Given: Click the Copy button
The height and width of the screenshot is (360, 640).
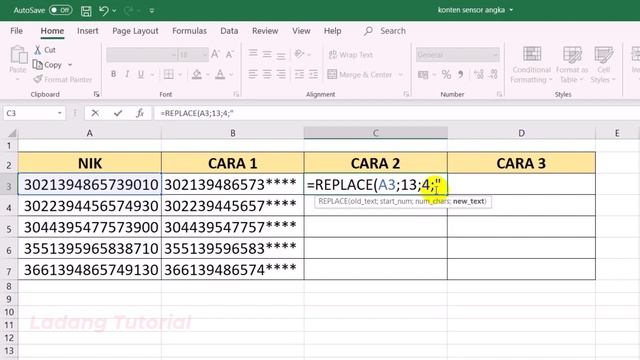Looking at the screenshot, I should 48,65.
